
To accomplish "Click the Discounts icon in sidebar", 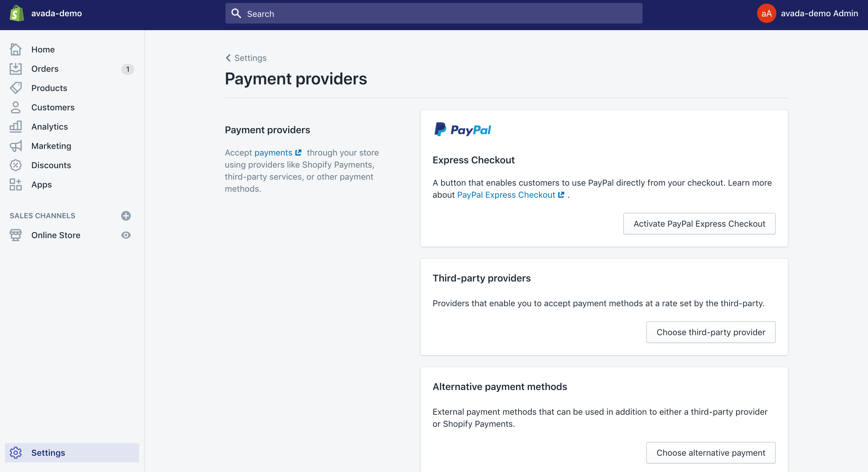I will pos(16,165).
